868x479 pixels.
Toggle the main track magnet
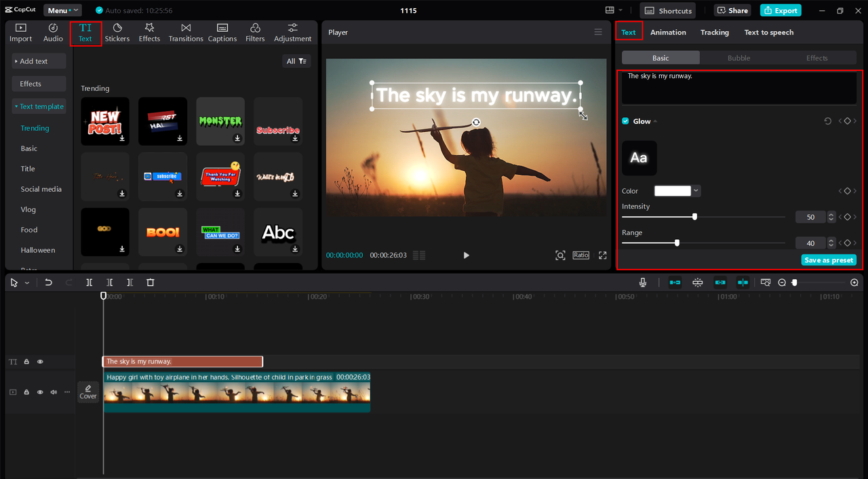675,283
